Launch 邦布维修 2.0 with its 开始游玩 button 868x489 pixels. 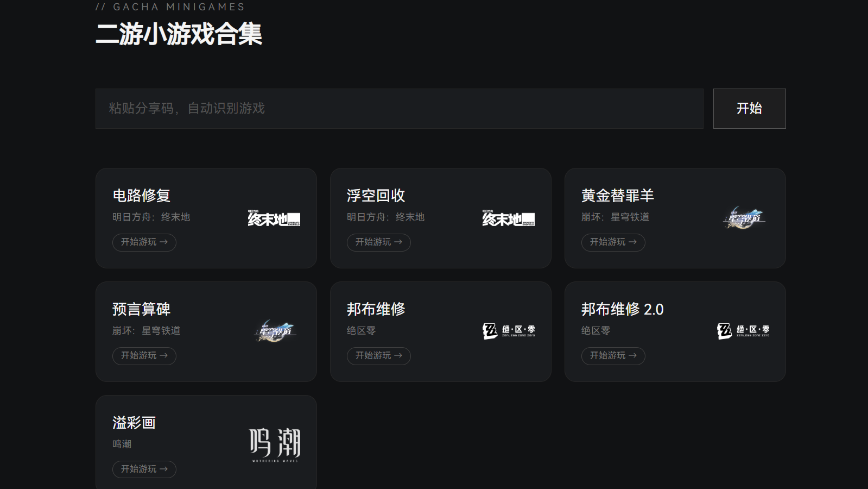point(613,356)
